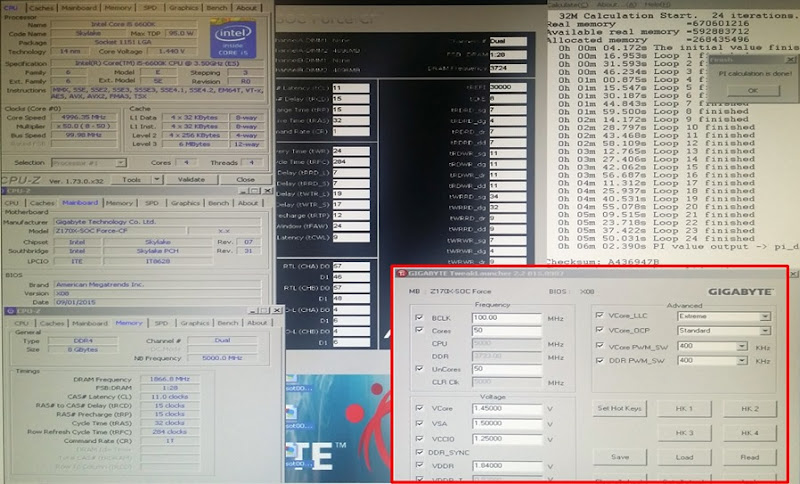Click the VCore field showing 1.45000
The image size is (800, 484).
[x=507, y=409]
